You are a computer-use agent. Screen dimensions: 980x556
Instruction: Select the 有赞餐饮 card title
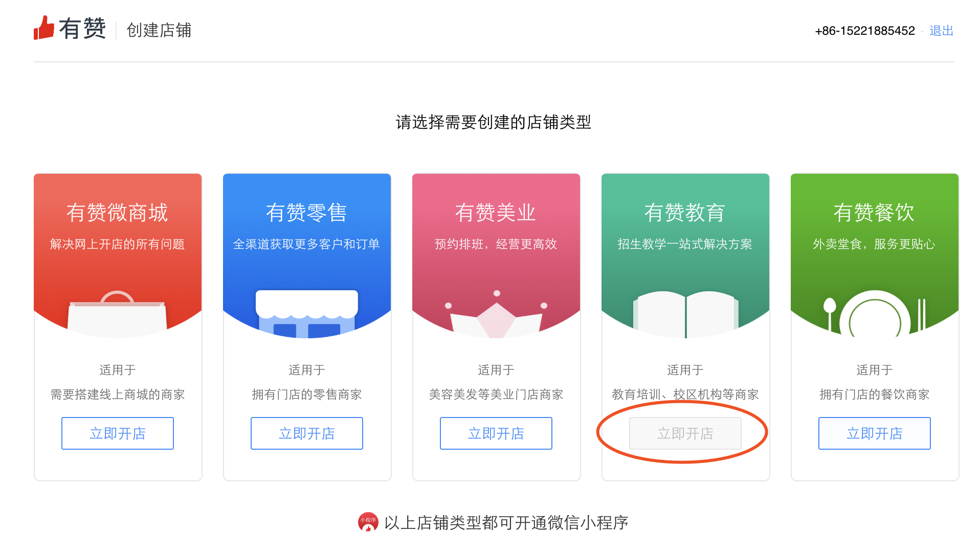click(874, 213)
